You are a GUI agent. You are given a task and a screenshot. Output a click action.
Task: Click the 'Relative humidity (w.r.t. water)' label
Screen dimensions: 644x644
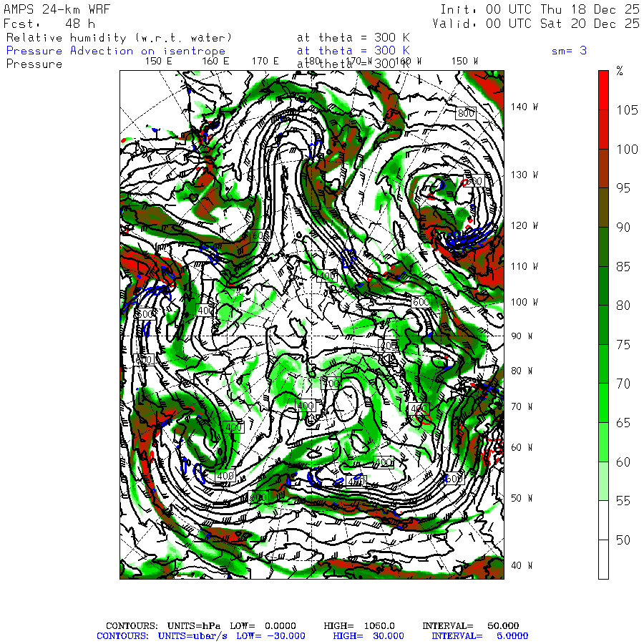tap(119, 37)
